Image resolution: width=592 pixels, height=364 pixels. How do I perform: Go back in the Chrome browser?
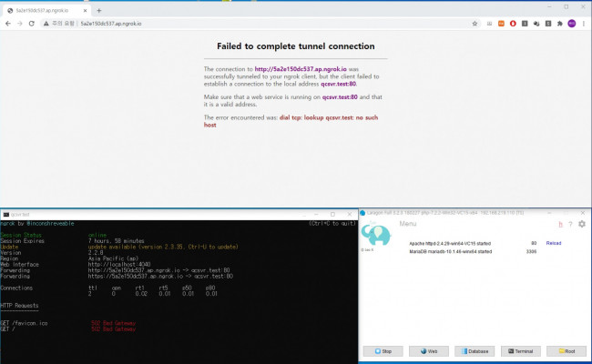8,24
